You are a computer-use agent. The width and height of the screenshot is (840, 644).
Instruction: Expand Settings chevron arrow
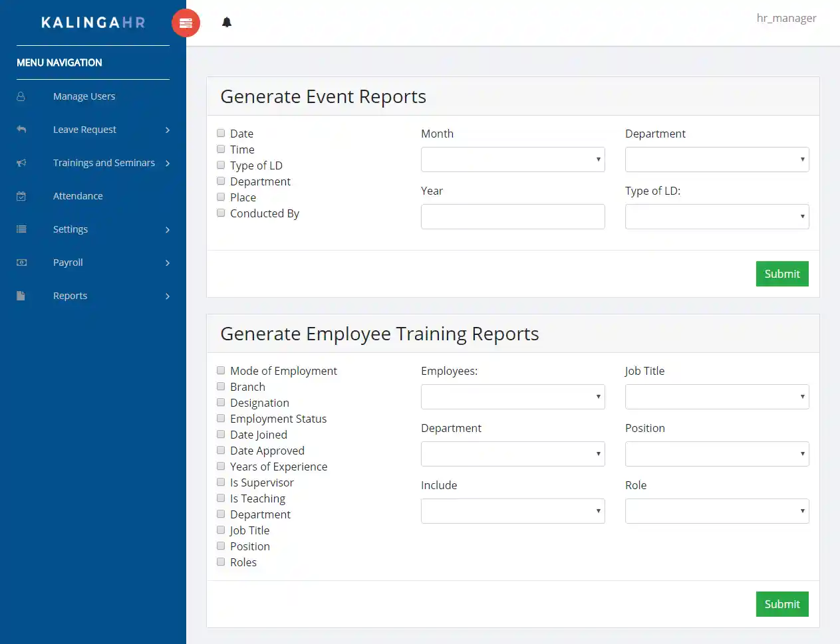[x=168, y=230]
